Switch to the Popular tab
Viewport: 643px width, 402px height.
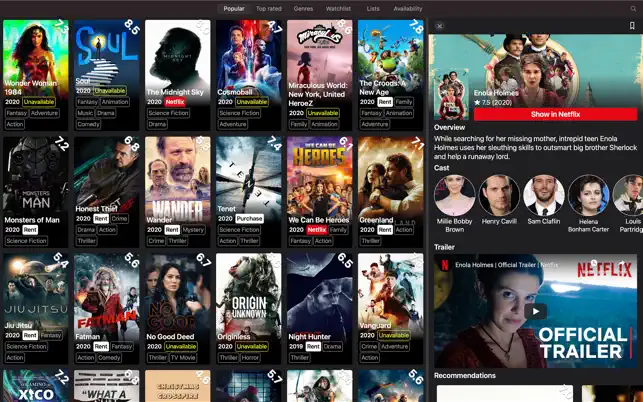click(x=234, y=9)
